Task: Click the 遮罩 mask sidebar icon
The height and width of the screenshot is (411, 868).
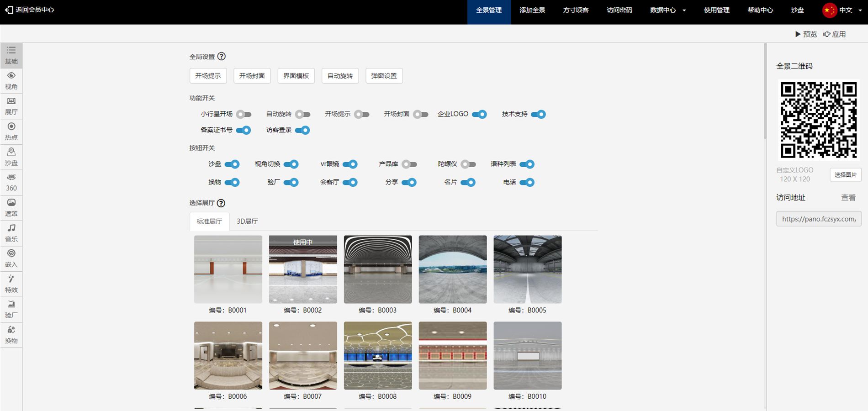Action: [x=11, y=207]
